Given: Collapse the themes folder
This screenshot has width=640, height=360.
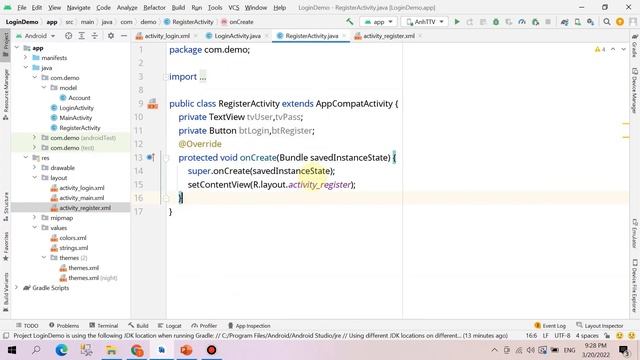Looking at the screenshot, I should click(x=44, y=258).
